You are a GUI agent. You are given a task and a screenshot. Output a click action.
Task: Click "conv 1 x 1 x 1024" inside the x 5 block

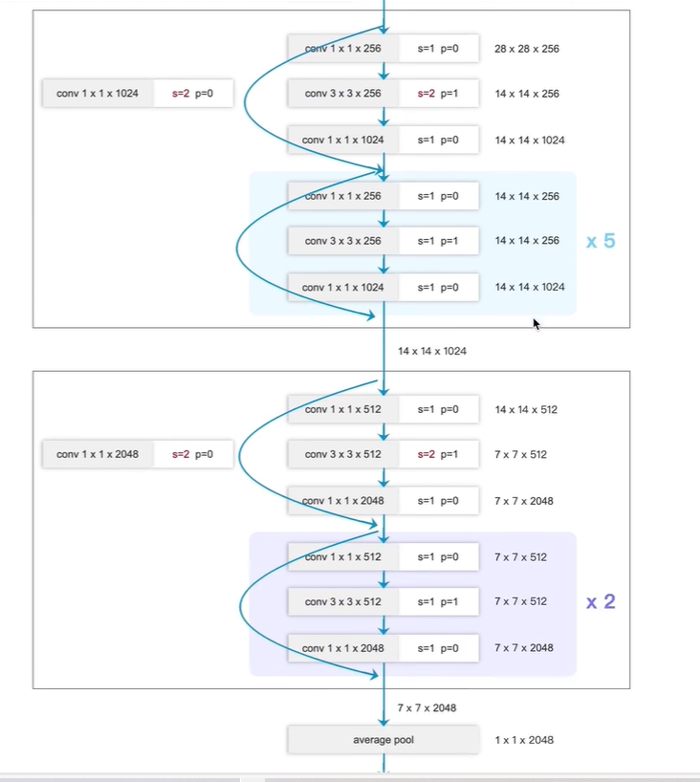pos(342,287)
